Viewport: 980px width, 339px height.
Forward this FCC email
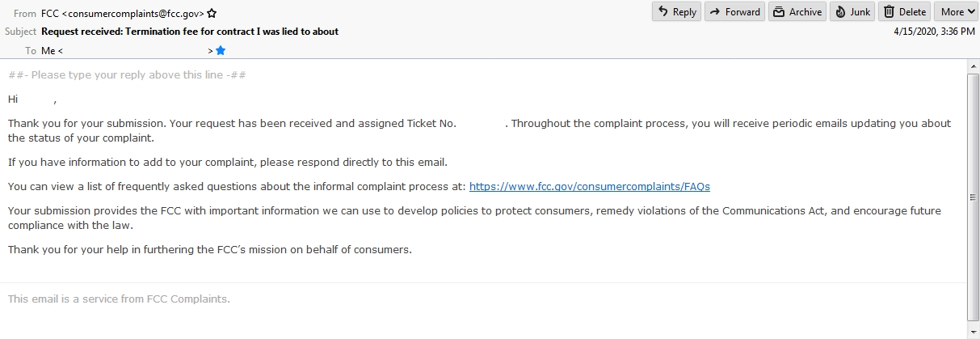(734, 11)
